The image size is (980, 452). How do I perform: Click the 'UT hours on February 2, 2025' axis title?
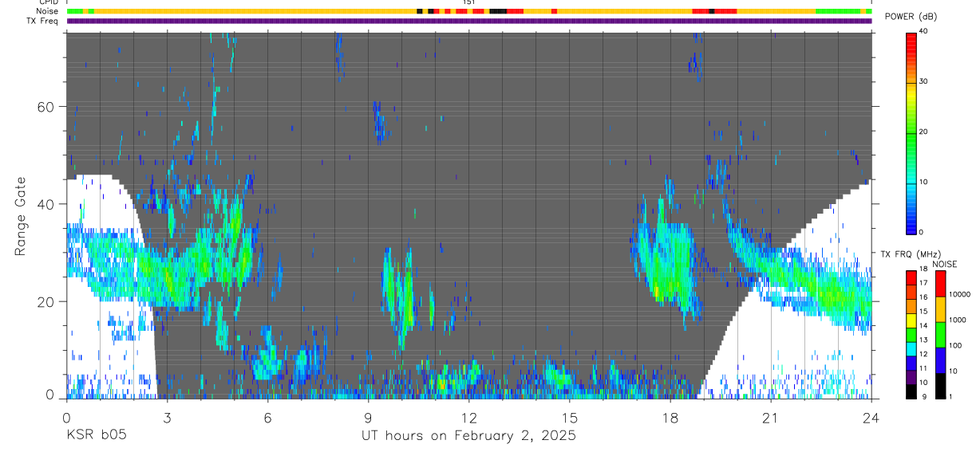[x=469, y=436]
